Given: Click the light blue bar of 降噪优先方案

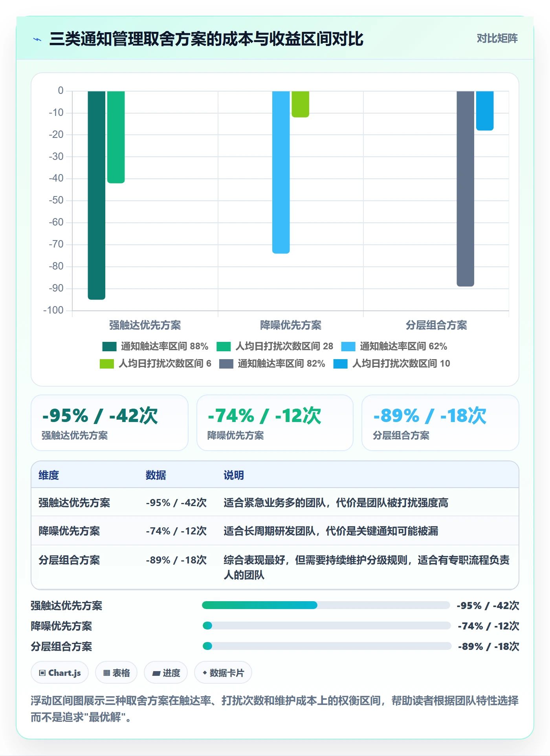Looking at the screenshot, I should [x=281, y=172].
